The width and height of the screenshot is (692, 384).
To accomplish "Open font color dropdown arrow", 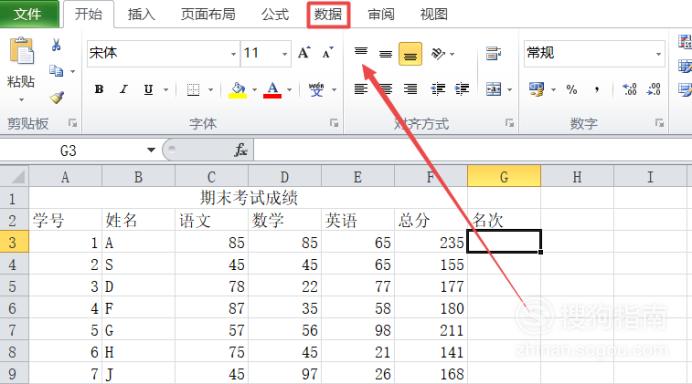I will [290, 90].
